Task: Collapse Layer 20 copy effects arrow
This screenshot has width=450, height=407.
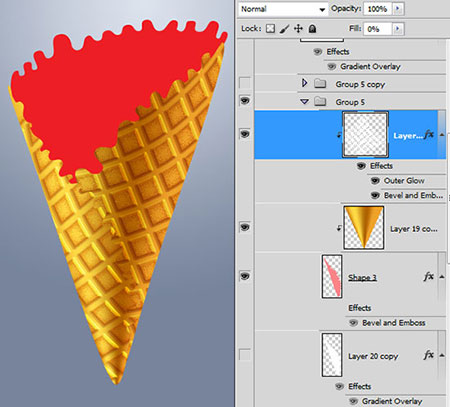Action: (442, 355)
